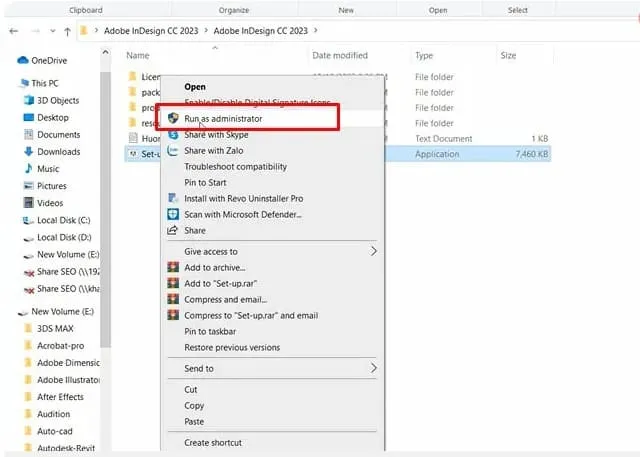Go up one folder level
This screenshot has height=457, width=640.
[x=68, y=31]
